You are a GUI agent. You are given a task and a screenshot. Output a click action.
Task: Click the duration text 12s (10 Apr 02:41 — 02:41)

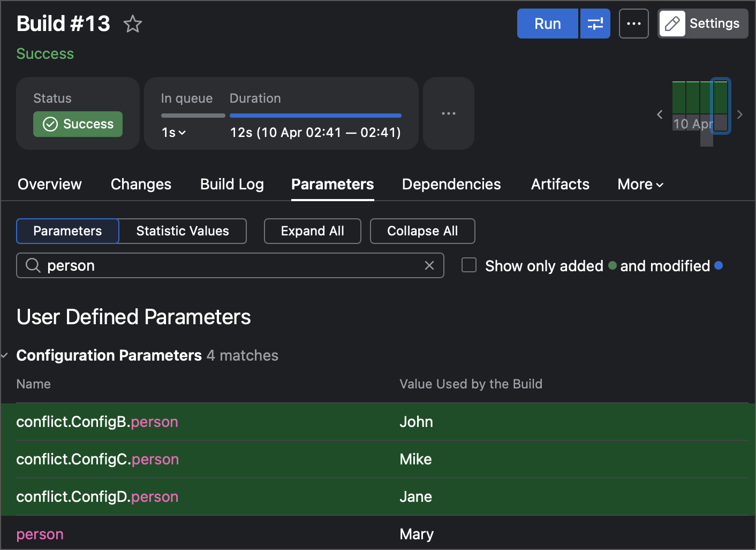[x=315, y=133]
